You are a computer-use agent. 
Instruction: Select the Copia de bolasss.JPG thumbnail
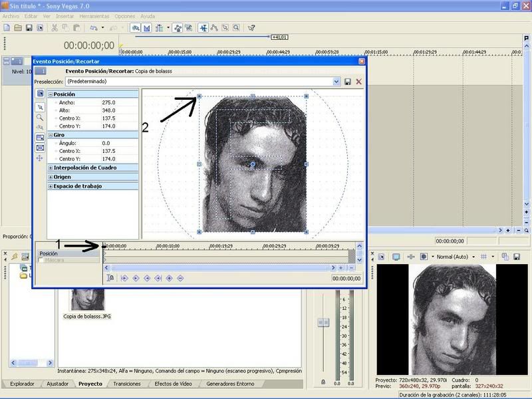pos(88,300)
